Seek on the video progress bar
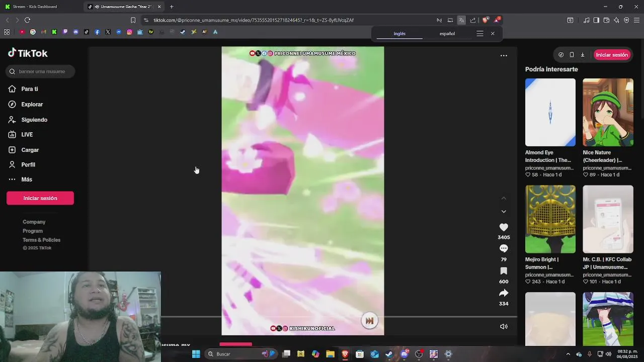Image resolution: width=644 pixels, height=362 pixels. 339,317
